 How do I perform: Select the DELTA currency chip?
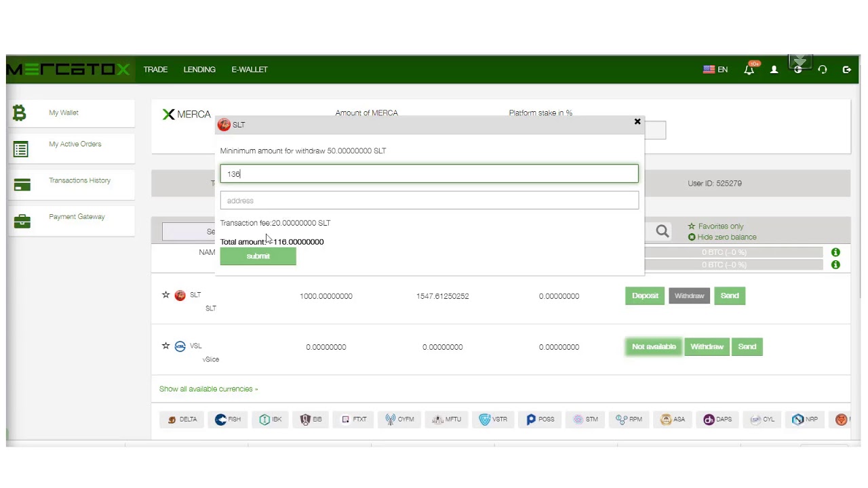click(x=182, y=420)
